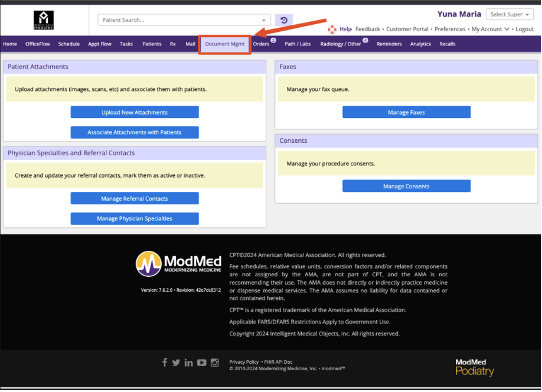The image size is (542, 392).
Task: Click the recent patients history icon button
Action: point(284,20)
